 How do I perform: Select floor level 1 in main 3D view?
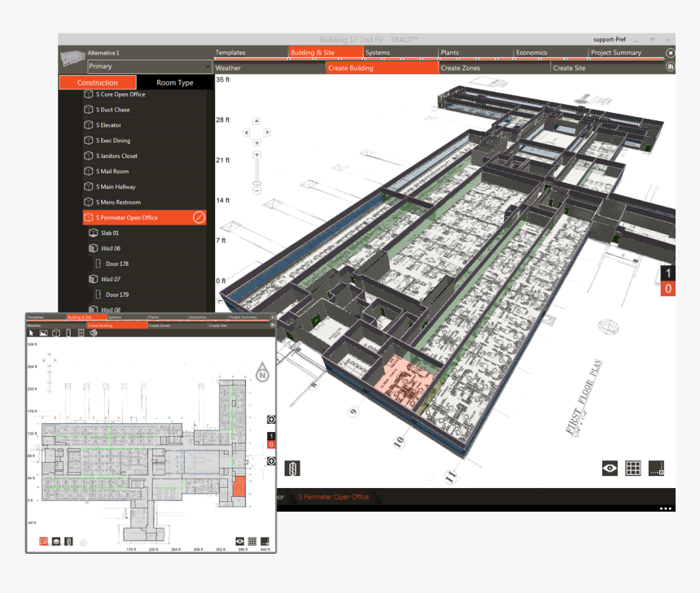pos(668,273)
